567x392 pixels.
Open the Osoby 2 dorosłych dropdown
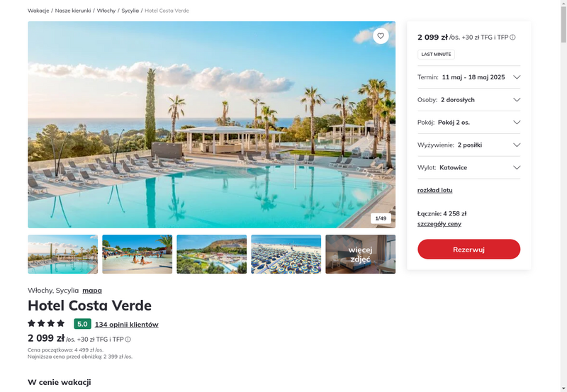468,100
